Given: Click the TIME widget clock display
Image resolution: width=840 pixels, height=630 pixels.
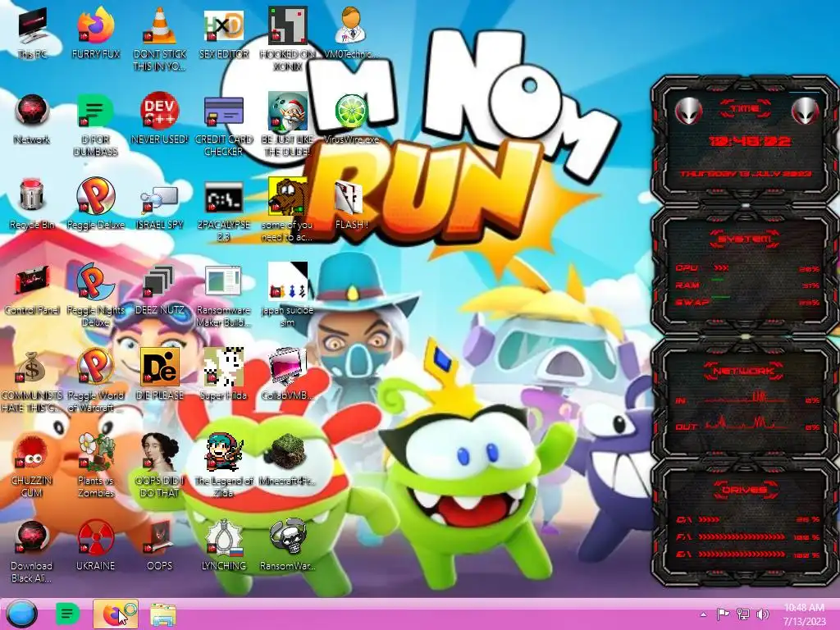Looking at the screenshot, I should click(x=749, y=141).
